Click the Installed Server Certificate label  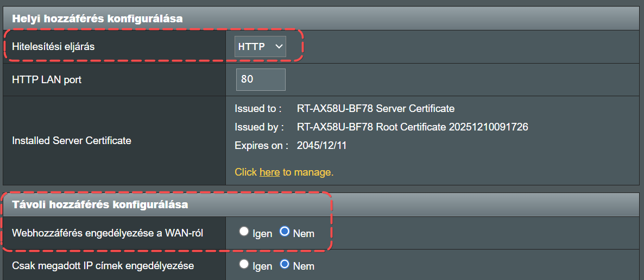click(72, 140)
